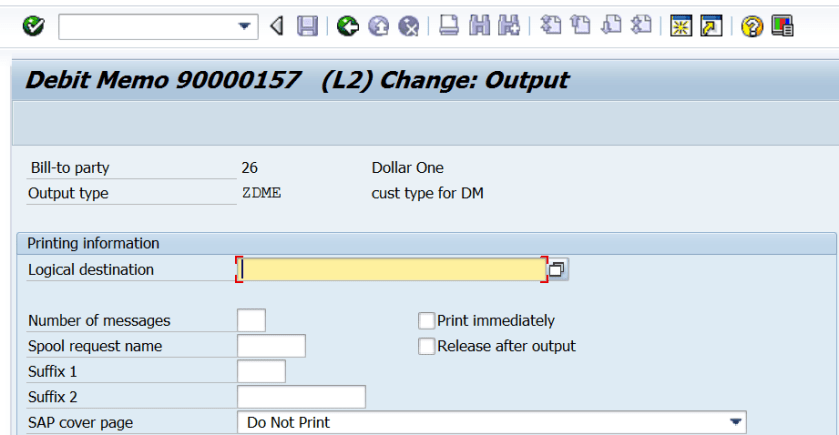Click the Exit up-arrow icon
Screen dimensions: 839x435
click(x=378, y=26)
